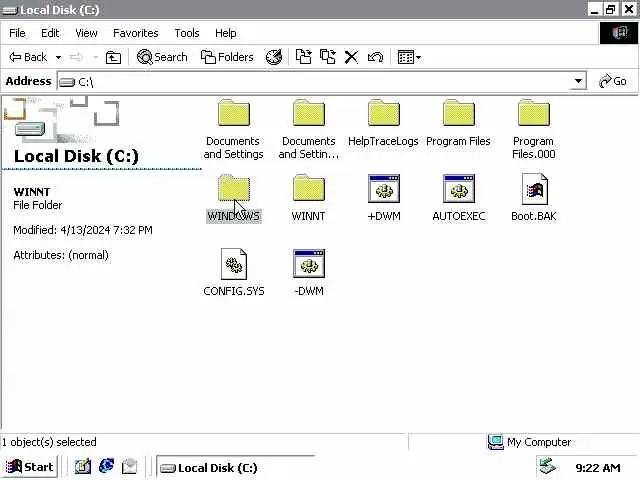Select the CONFIG.SYS file
The width and height of the screenshot is (640, 480).
[x=234, y=273]
